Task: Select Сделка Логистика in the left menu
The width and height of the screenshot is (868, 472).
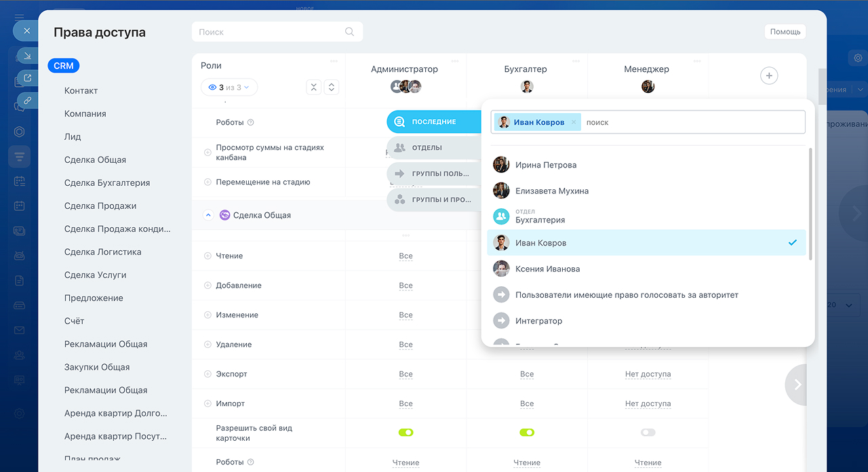Action: click(x=102, y=252)
